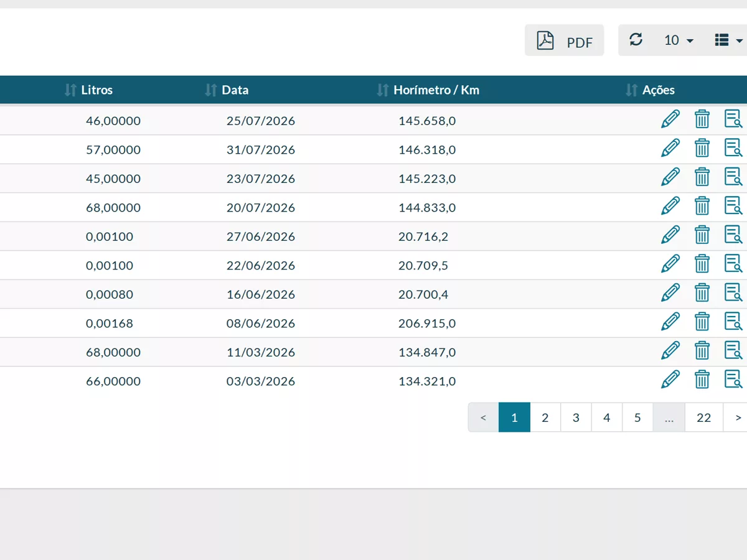Click the refresh table icon
This screenshot has width=747, height=560.
tap(636, 40)
